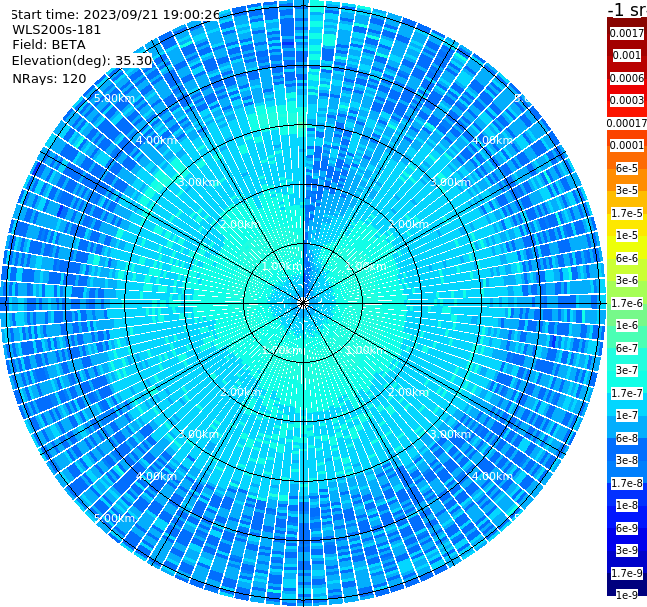This screenshot has height=607, width=647.
Task: Click the Field: BETA label
Action: tap(49, 45)
